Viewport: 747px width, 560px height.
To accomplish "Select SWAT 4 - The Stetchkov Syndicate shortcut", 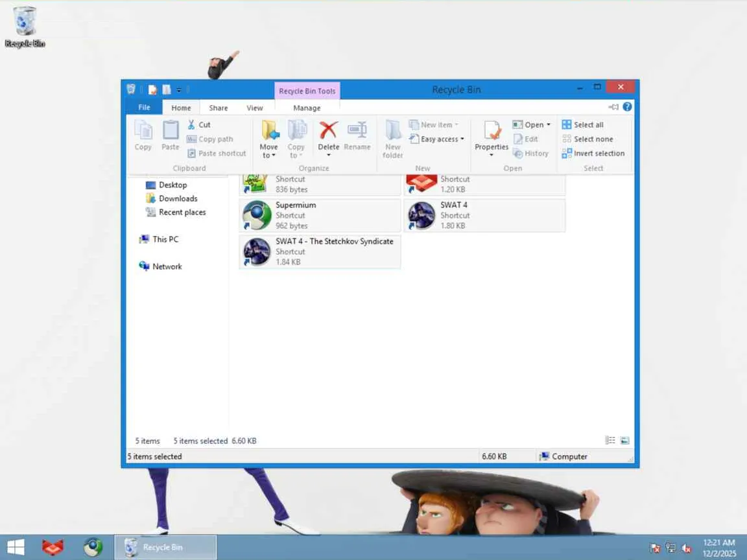I will coord(320,251).
